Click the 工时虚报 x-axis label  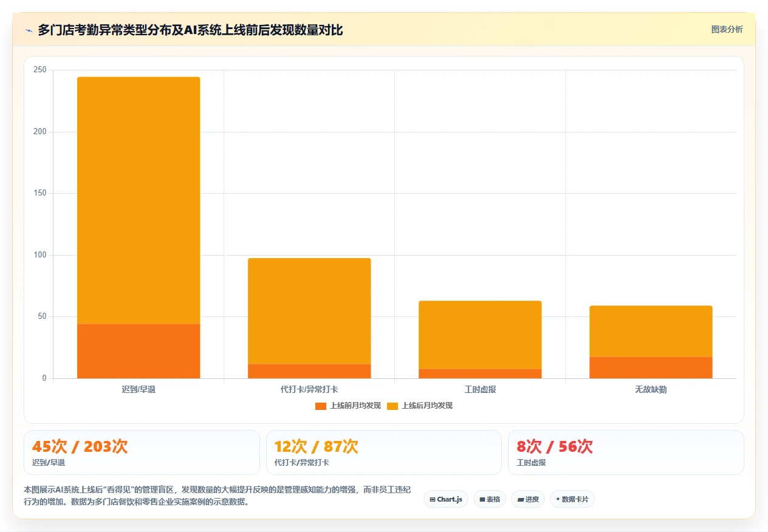(x=480, y=389)
